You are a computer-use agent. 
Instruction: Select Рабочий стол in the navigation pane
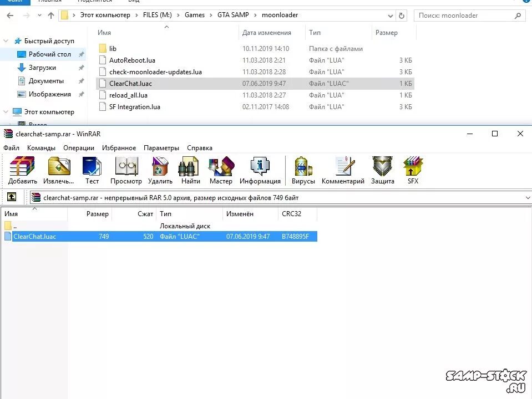(43, 54)
